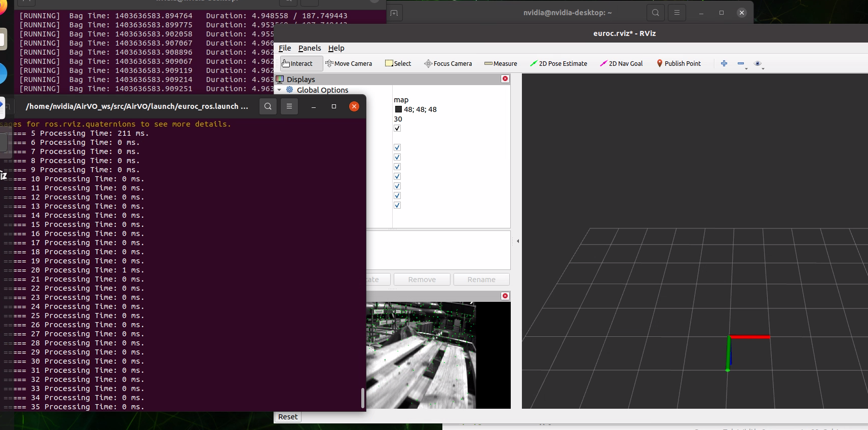Click Bag Time 1403636583.894764 line

[x=183, y=16]
